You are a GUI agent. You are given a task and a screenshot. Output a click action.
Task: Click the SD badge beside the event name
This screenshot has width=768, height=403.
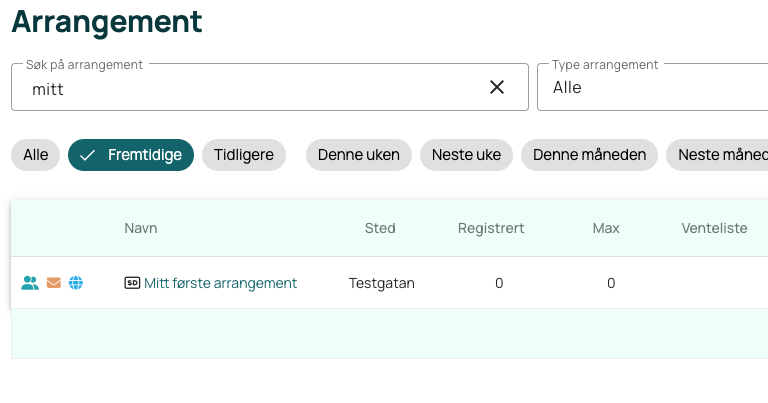132,283
